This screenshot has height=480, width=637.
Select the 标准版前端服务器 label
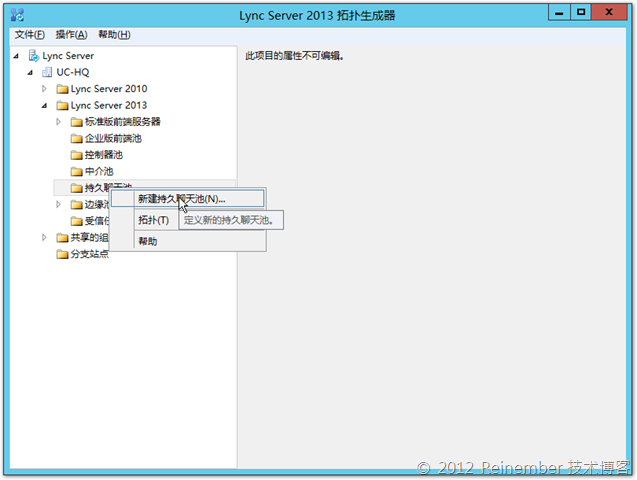[123, 122]
